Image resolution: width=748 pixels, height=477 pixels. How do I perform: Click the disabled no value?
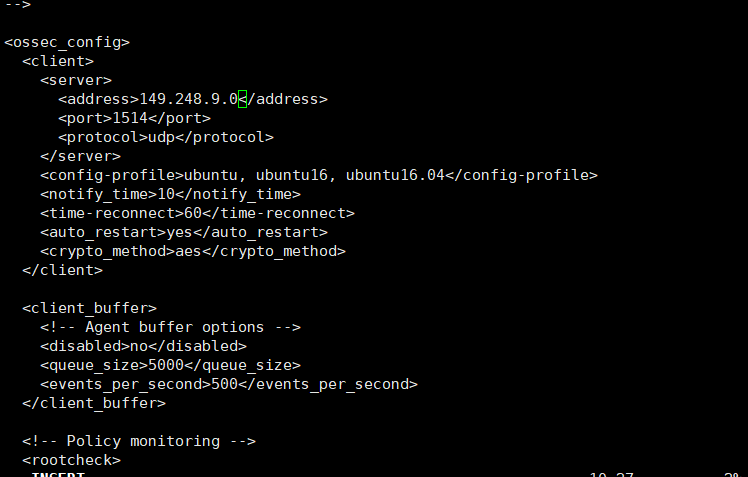pos(139,346)
